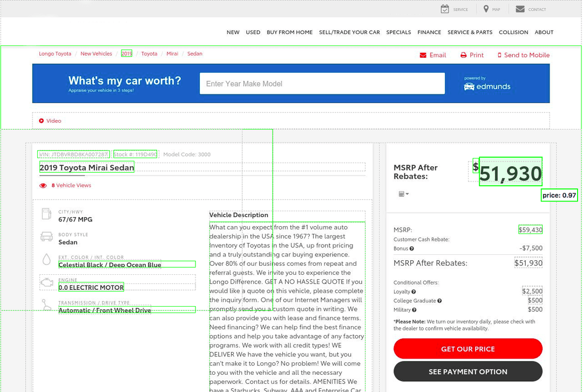Image resolution: width=583 pixels, height=392 pixels.
Task: Click the Bonus rebate help icon
Action: tap(411, 248)
